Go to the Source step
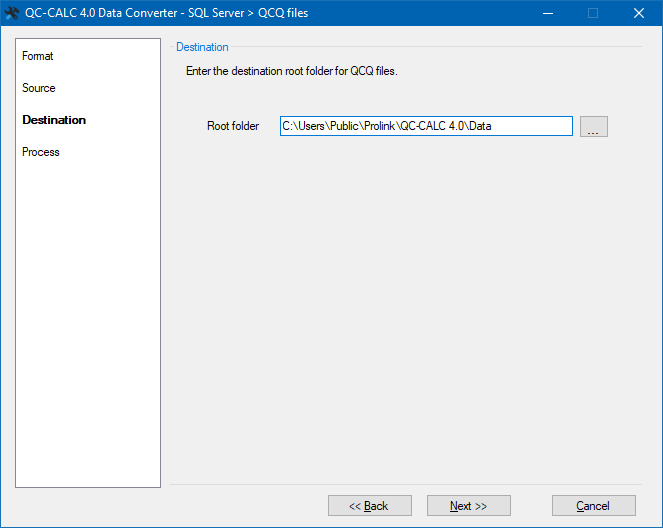Screen dimensions: 663x528 (38, 88)
